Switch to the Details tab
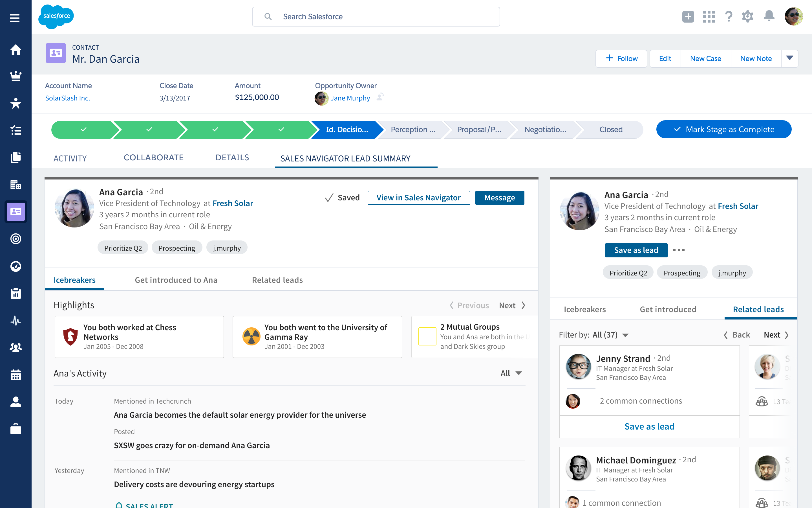 [x=232, y=157]
